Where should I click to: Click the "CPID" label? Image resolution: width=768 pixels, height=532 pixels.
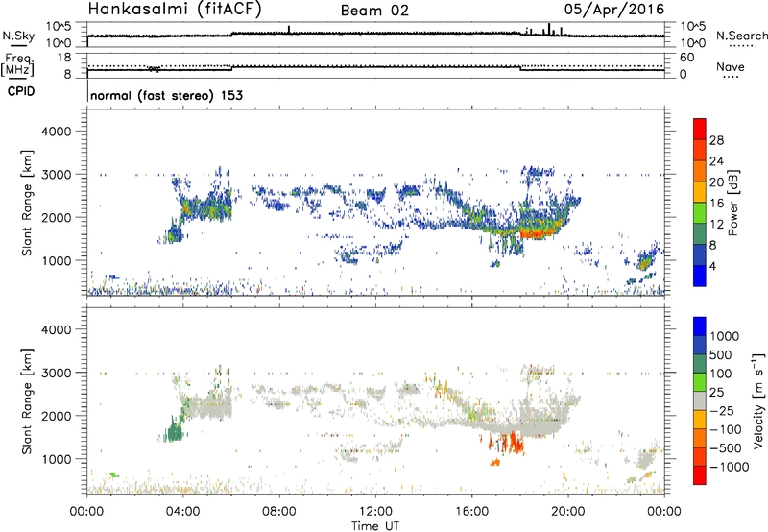pos(21,91)
